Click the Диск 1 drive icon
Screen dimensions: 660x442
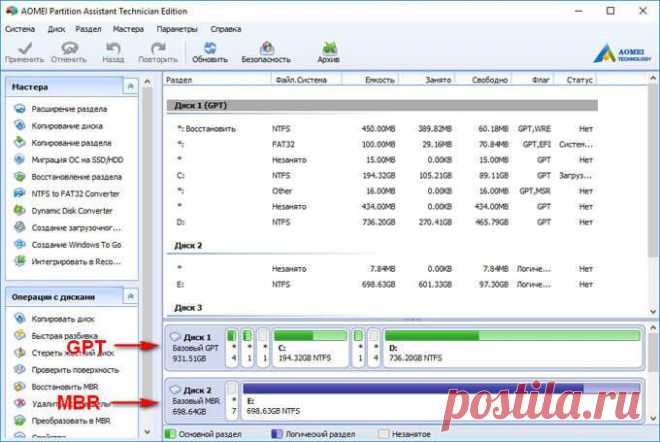[175, 337]
